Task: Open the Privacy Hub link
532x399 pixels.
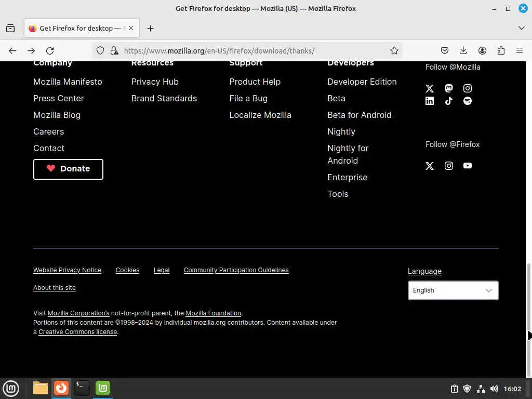Action: pyautogui.click(x=155, y=82)
